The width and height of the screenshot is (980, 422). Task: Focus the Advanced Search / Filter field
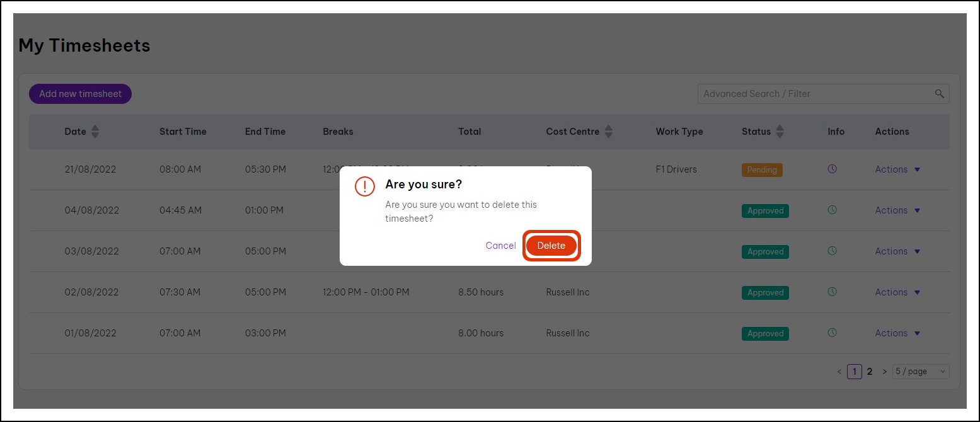(813, 94)
